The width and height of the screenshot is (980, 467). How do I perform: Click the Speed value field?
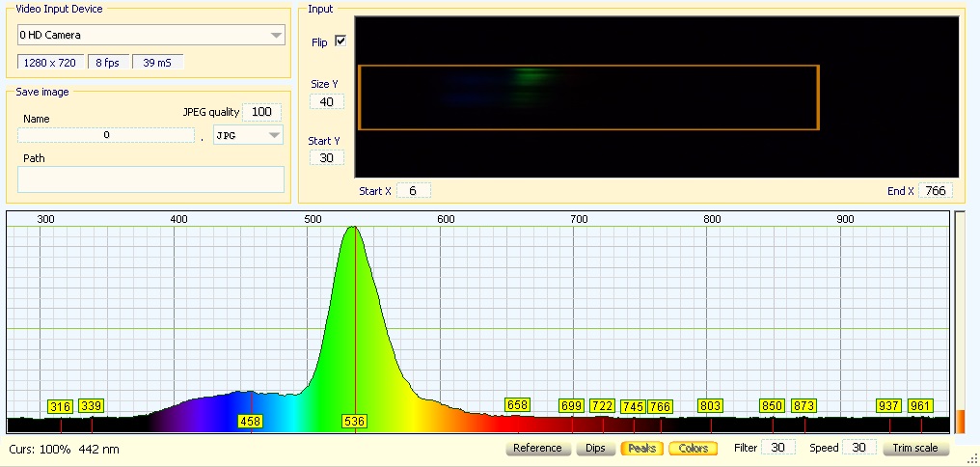pos(858,448)
